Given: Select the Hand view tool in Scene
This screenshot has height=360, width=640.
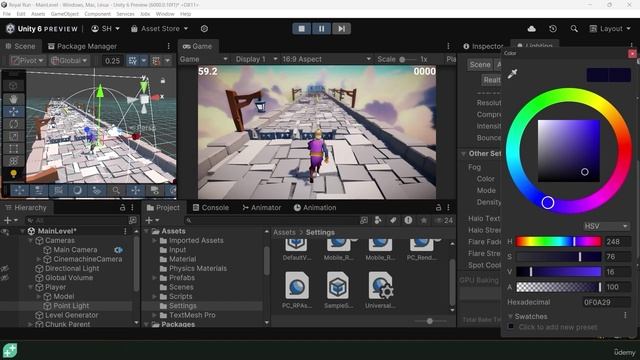Looking at the screenshot, I should tap(13, 99).
